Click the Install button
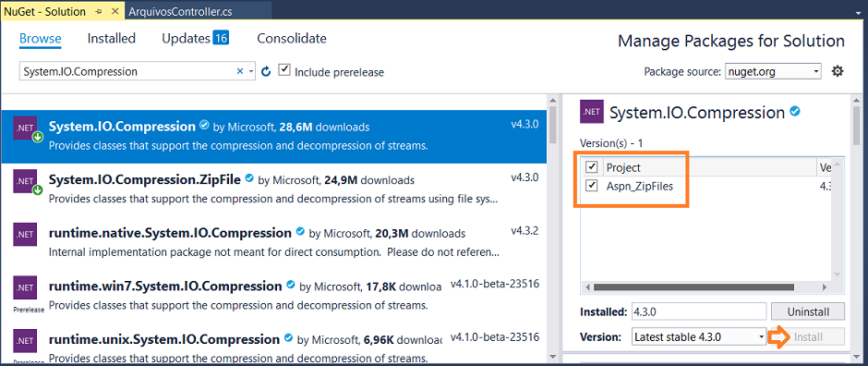Image resolution: width=868 pixels, height=366 pixels. click(x=808, y=336)
